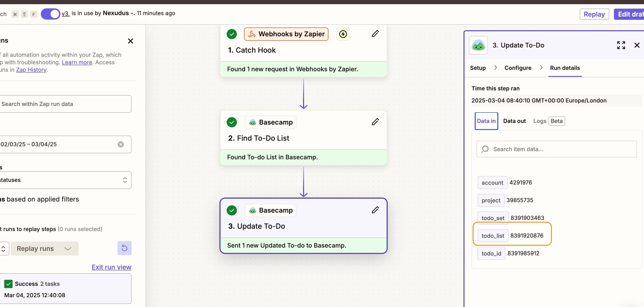Open the Zap History link
This screenshot has width=644, height=307.
(31, 70)
